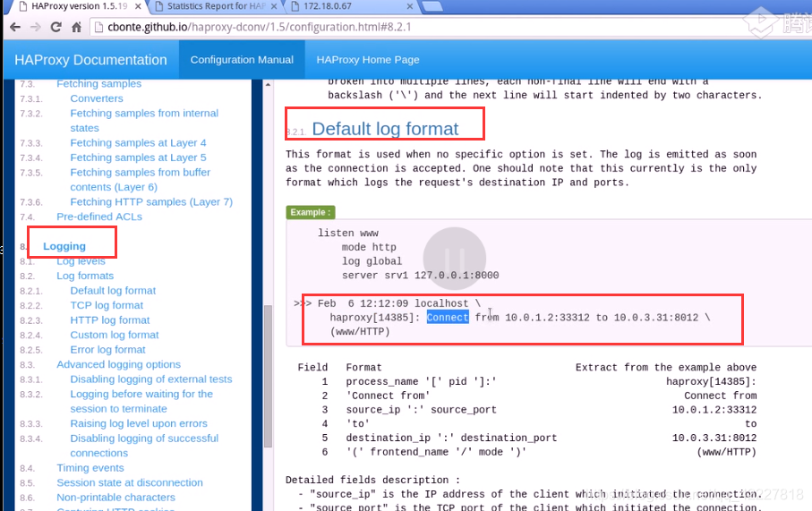Open the Configuration Manual nav item

tap(242, 60)
